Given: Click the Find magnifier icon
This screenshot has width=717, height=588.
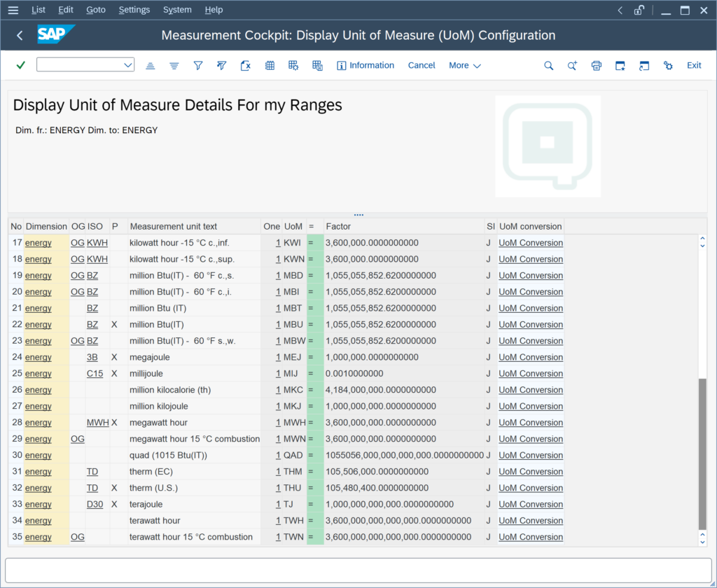Looking at the screenshot, I should pos(549,66).
